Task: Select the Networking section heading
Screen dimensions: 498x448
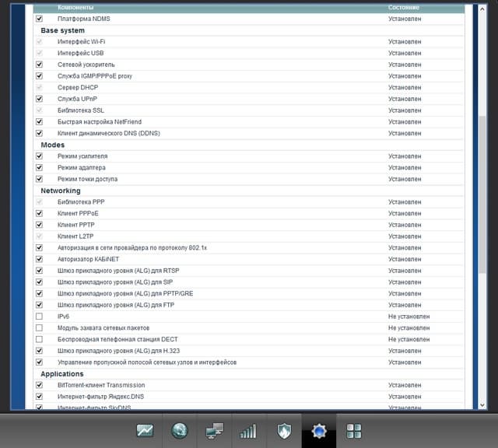Action: click(61, 191)
